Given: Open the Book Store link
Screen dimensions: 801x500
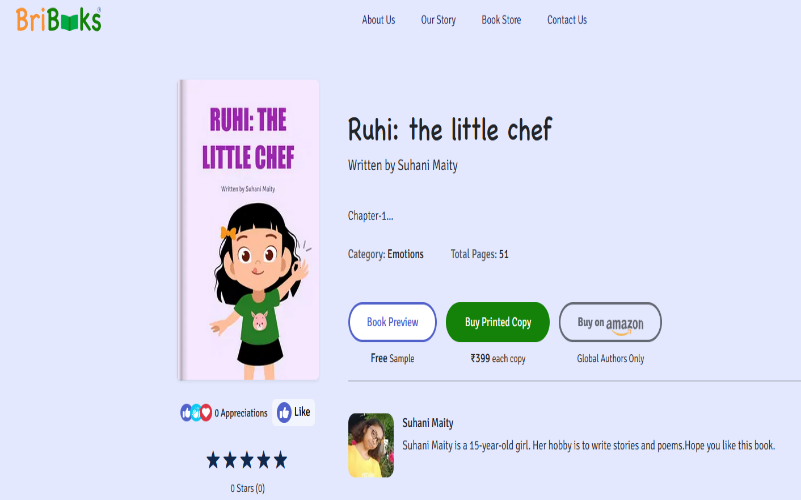Looking at the screenshot, I should (x=501, y=20).
